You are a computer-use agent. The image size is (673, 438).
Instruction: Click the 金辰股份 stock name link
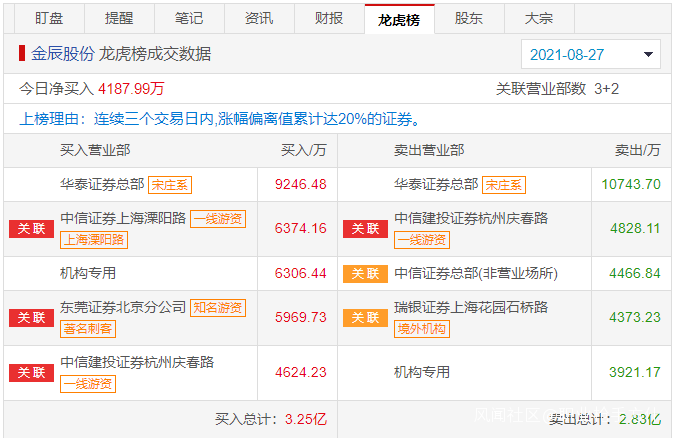[63, 54]
